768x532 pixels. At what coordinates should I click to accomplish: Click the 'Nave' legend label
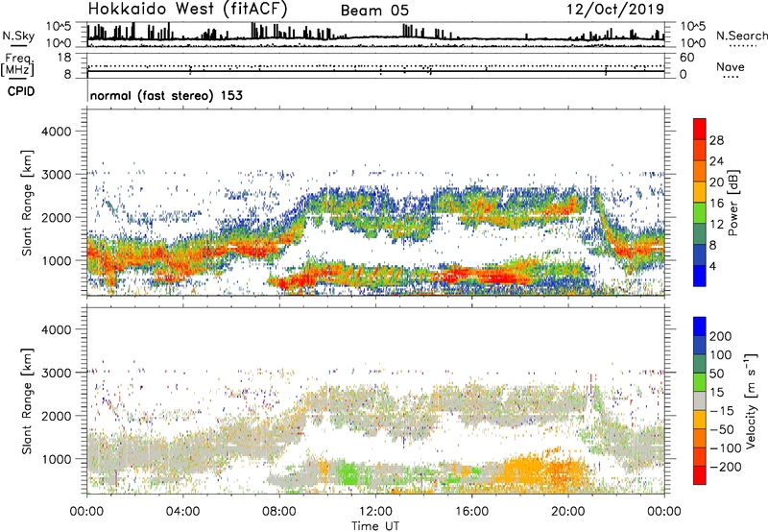[x=731, y=66]
